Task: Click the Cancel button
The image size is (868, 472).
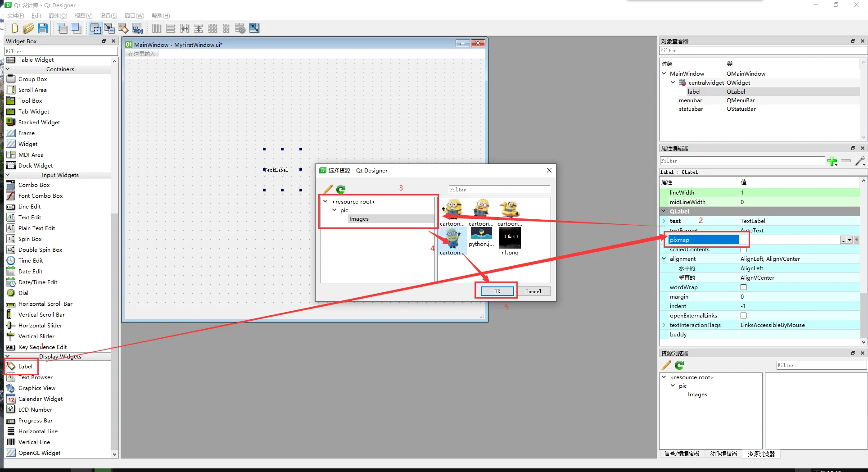Action: (x=533, y=291)
